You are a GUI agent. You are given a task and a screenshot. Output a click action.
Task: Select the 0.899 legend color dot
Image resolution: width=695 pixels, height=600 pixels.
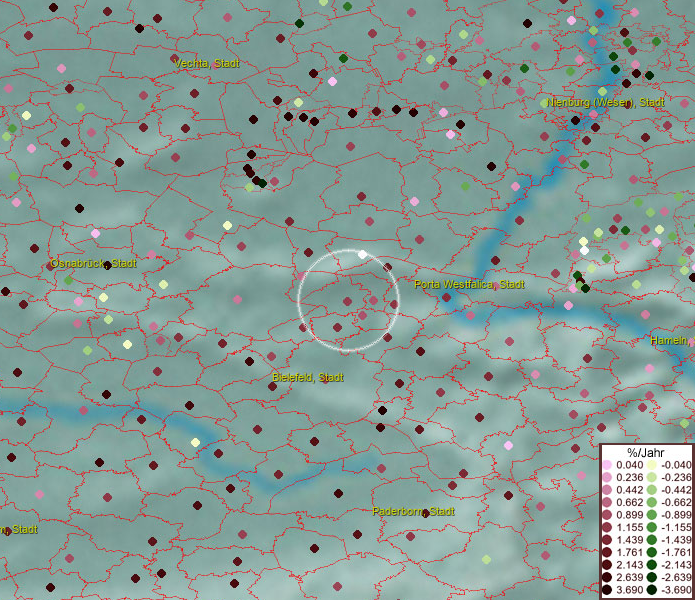click(x=607, y=515)
